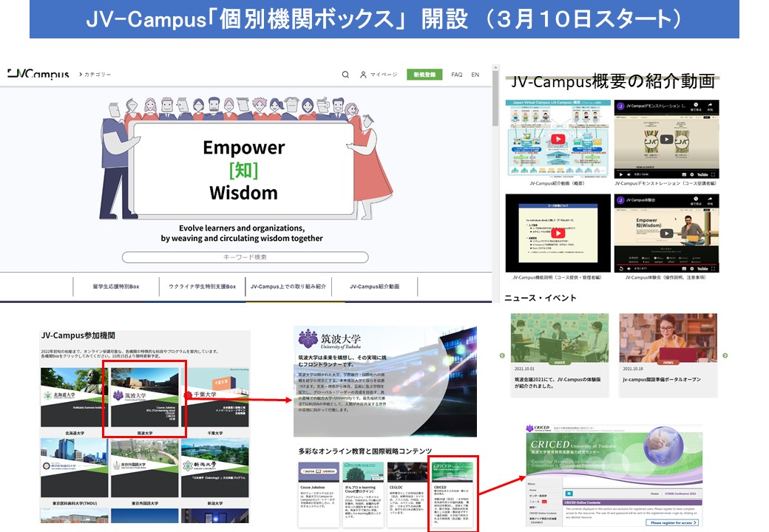Play the JV-Campus紹介動画(概要) video
Image resolution: width=769 pixels, height=532 pixels.
tap(558, 139)
